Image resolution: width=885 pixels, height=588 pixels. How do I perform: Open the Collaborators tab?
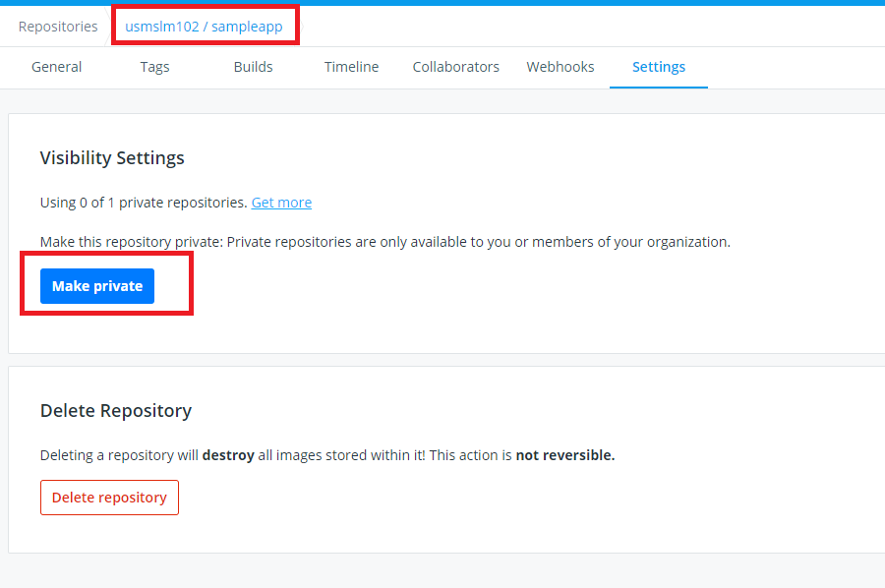click(x=455, y=67)
